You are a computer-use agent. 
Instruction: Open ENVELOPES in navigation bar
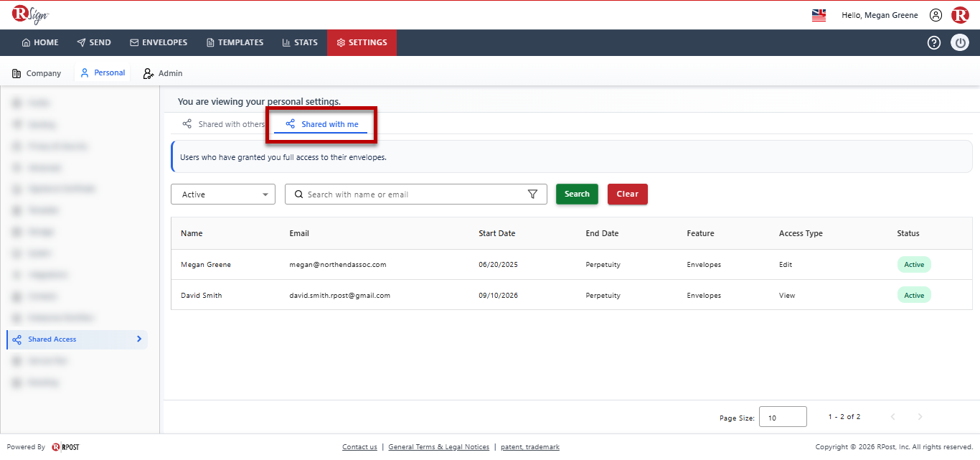[159, 42]
